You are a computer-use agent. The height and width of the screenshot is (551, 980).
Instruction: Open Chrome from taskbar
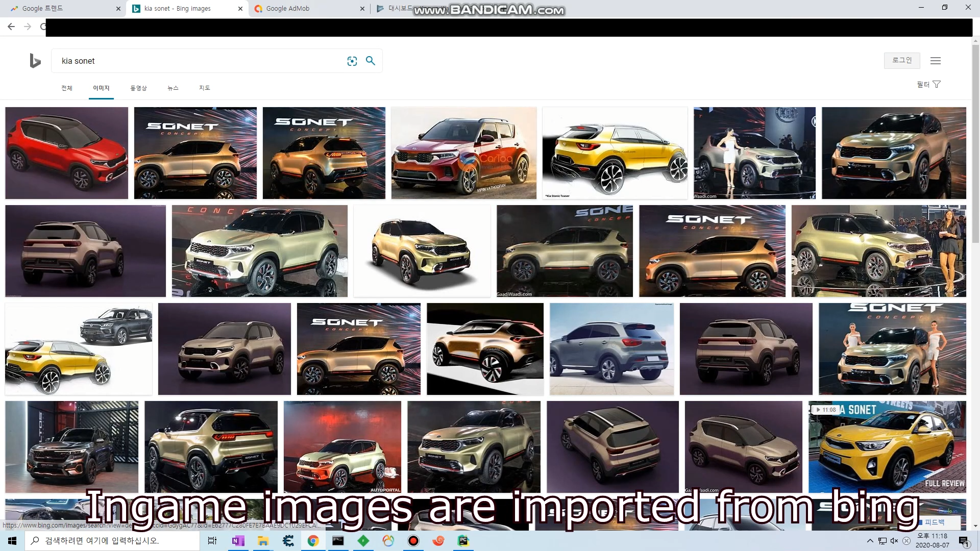coord(313,540)
